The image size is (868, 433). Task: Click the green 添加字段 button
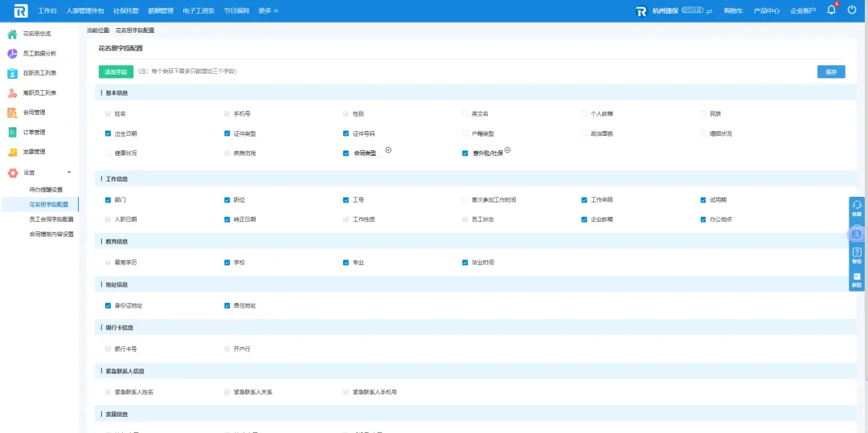(x=117, y=71)
